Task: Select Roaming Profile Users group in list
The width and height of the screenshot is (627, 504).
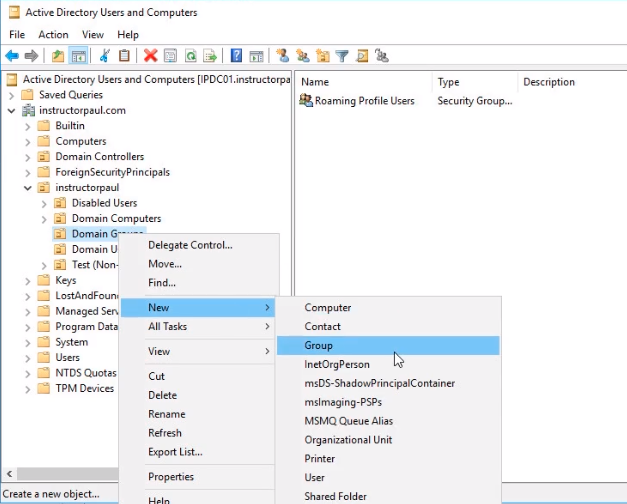Action: click(364, 101)
